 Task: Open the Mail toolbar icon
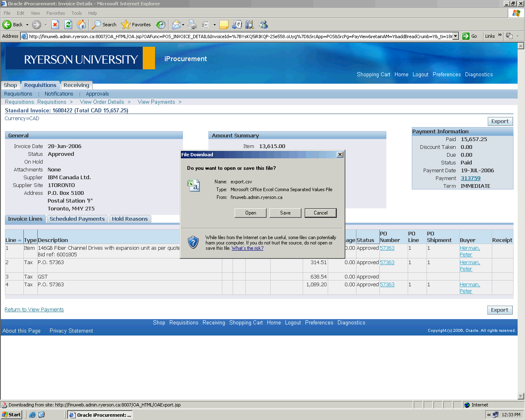[176, 25]
